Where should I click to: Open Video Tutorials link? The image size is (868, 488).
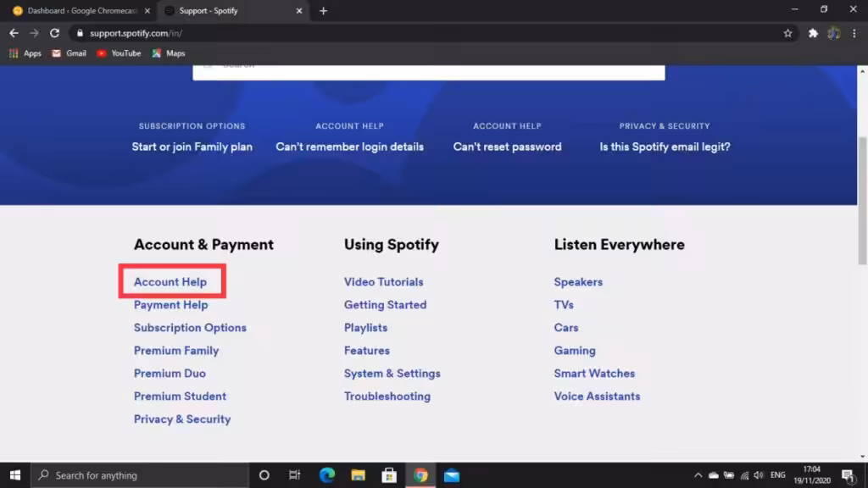(384, 281)
